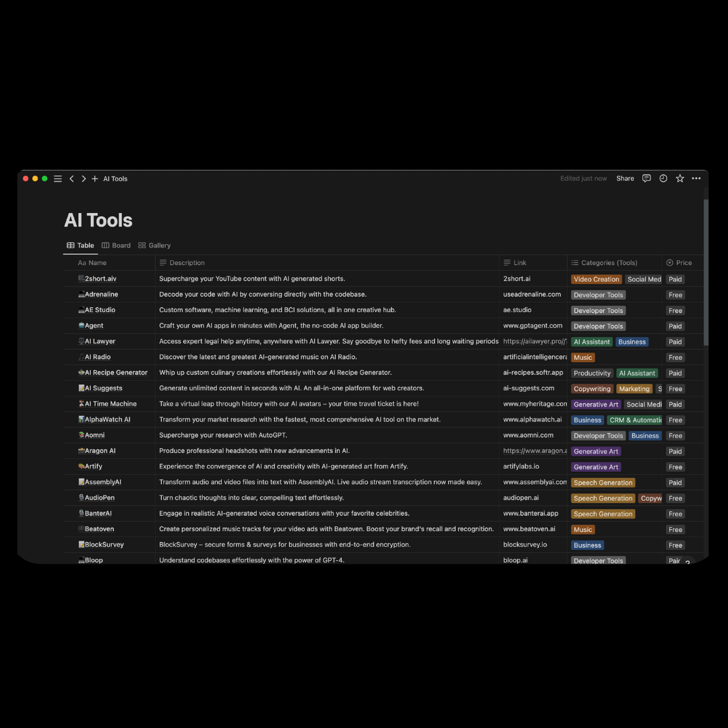This screenshot has height=728, width=728.
Task: Open the AI Recipe Generator page
Action: (116, 372)
